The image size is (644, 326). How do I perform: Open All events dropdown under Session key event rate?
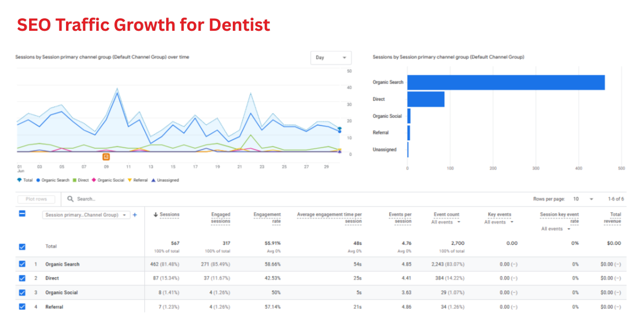click(x=556, y=229)
